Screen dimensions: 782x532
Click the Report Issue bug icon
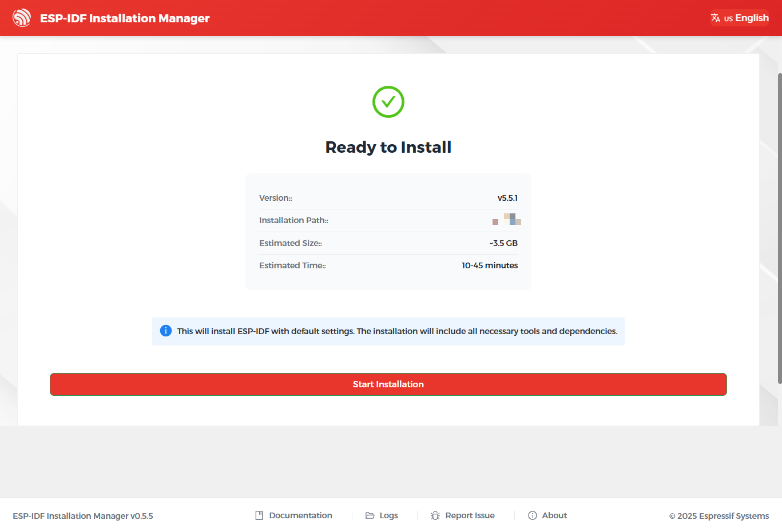point(435,515)
